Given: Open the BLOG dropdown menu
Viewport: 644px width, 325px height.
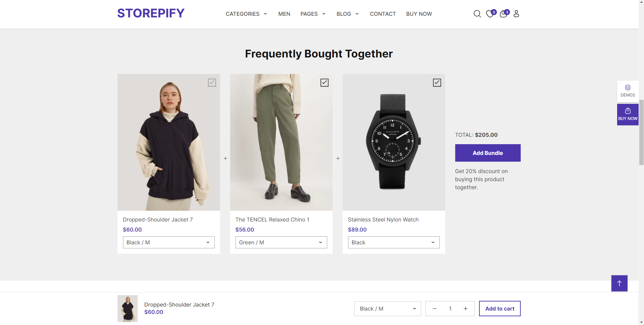Looking at the screenshot, I should click(x=347, y=14).
